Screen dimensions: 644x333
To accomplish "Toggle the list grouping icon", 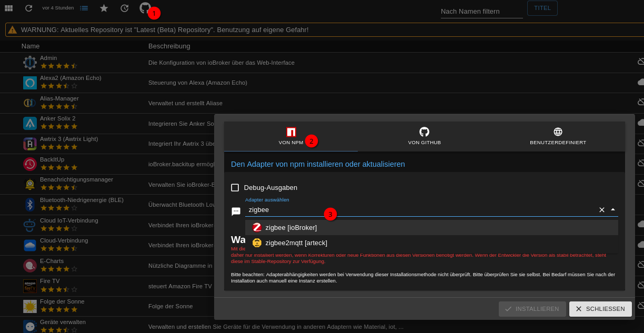I will [84, 8].
